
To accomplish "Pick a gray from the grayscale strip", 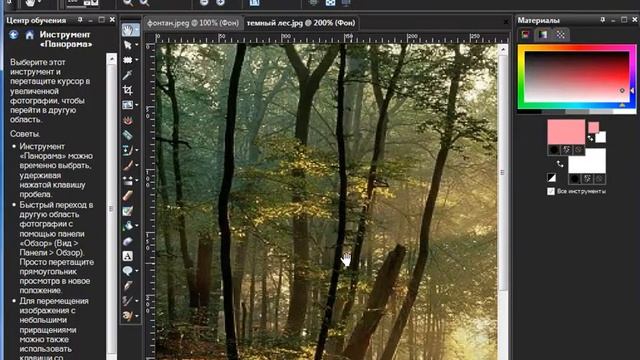I will tap(577, 111).
